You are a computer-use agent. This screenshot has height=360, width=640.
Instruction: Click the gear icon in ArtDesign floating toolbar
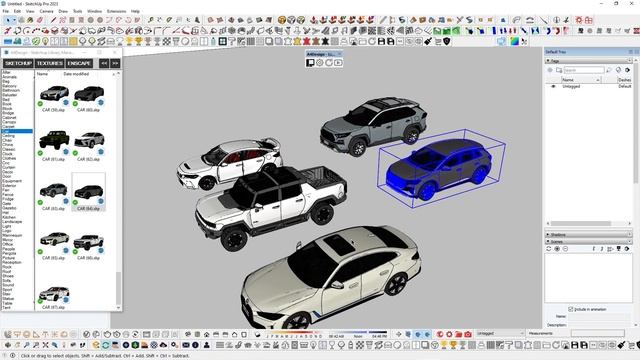click(x=320, y=62)
